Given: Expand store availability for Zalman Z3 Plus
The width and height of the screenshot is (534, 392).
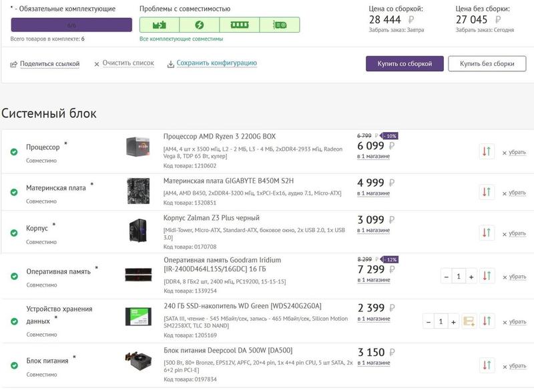Looking at the screenshot, I should pos(373,230).
